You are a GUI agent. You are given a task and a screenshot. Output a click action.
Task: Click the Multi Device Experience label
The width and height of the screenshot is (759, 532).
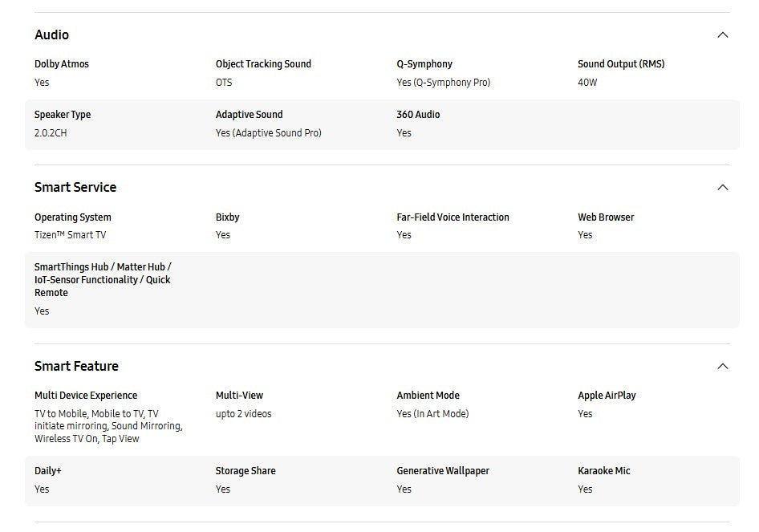coord(86,396)
